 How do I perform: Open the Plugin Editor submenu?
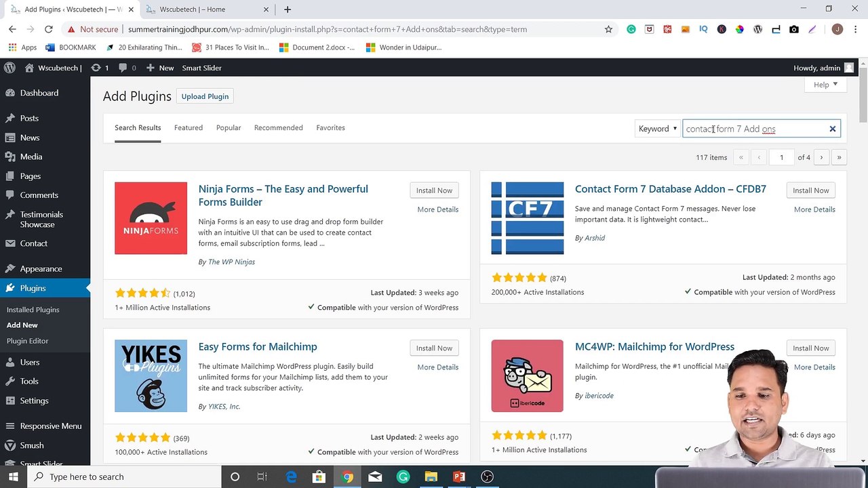pos(28,341)
